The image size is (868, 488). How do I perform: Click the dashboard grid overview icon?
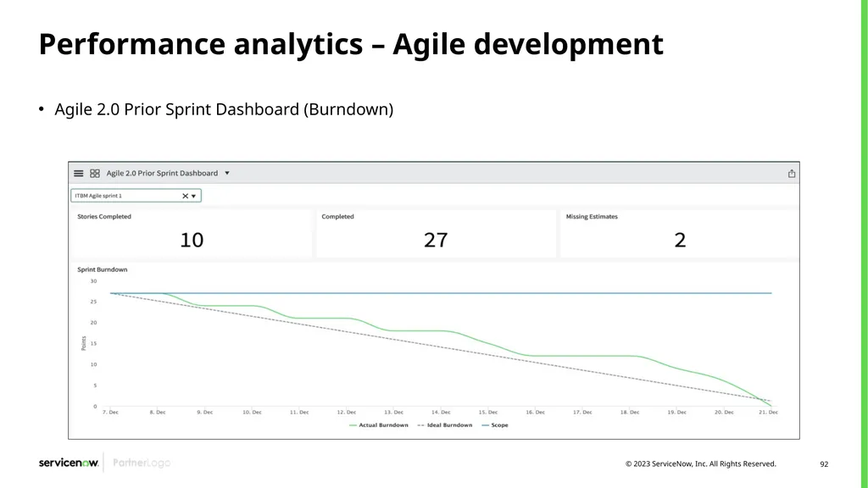pyautogui.click(x=95, y=173)
